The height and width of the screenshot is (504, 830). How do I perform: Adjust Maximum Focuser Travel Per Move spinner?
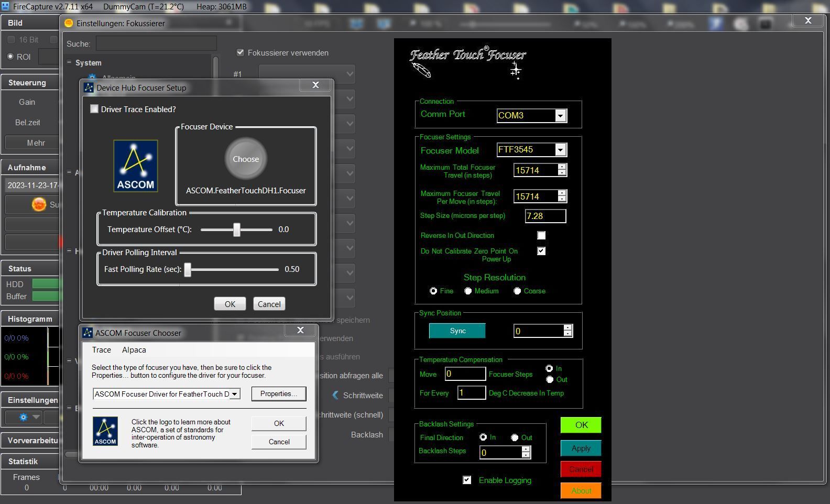562,196
